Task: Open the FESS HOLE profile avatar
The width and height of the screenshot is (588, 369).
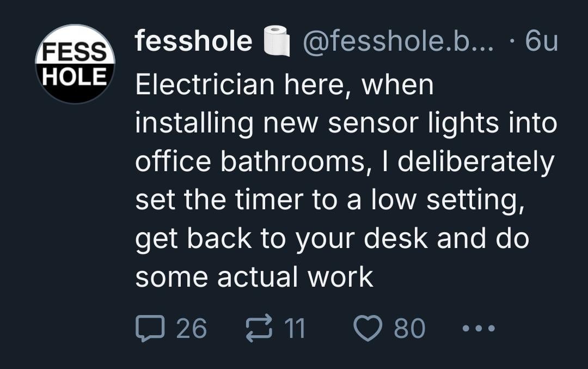Action: 75,64
